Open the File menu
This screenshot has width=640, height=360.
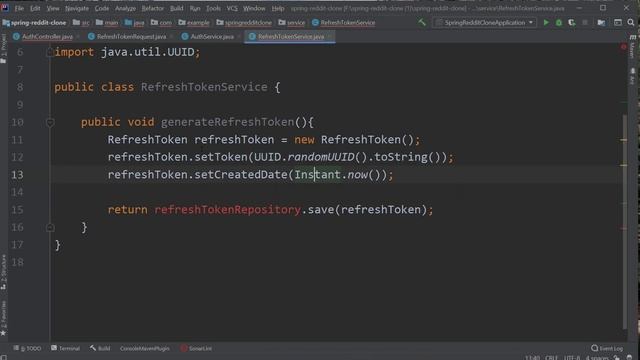pyautogui.click(x=19, y=8)
